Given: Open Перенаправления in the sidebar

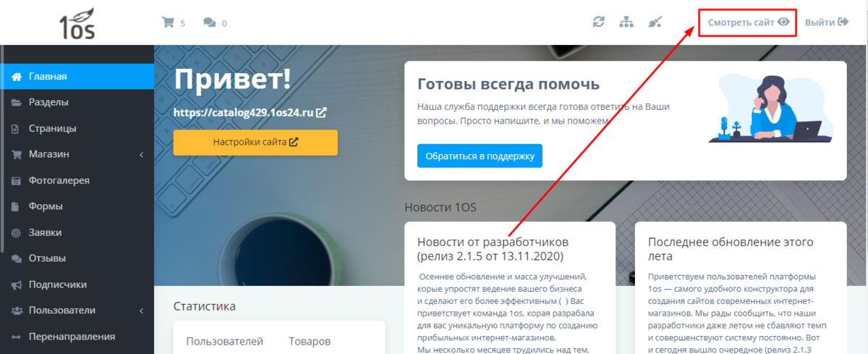Looking at the screenshot, I should (77, 336).
